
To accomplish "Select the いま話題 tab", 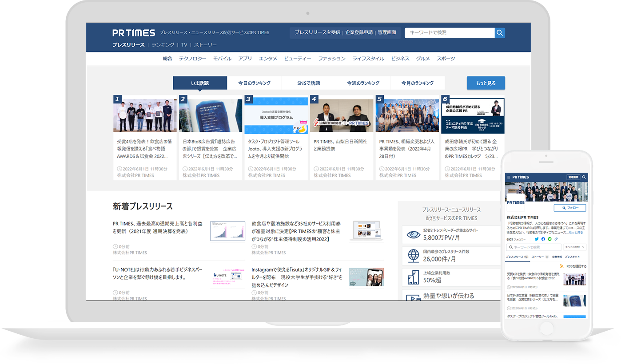I will (200, 83).
